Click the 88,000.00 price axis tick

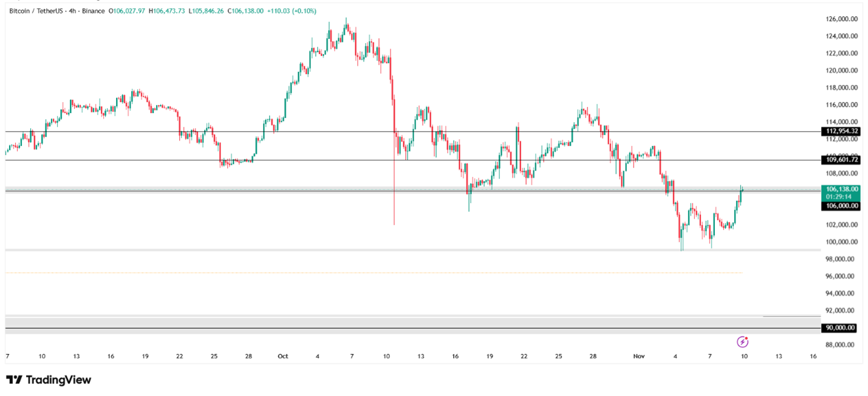pyautogui.click(x=841, y=345)
